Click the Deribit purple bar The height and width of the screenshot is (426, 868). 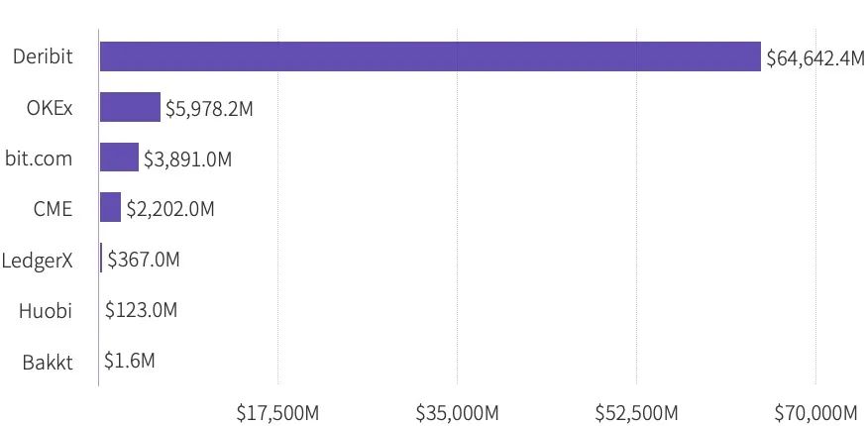[430, 56]
